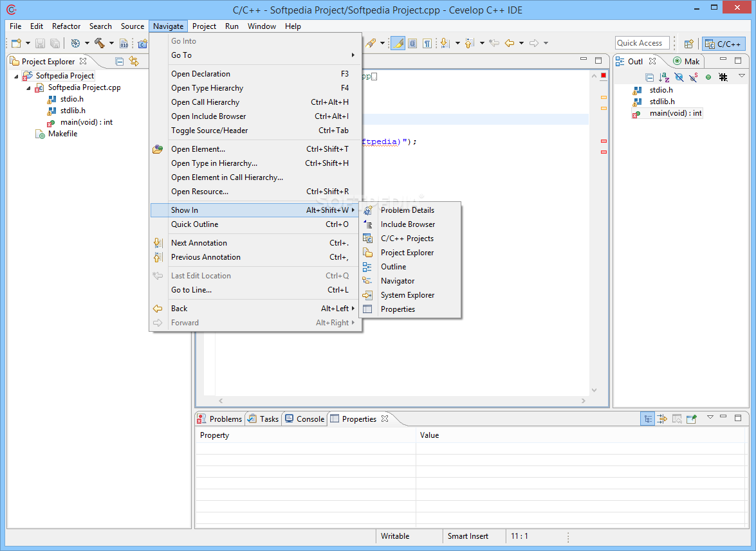Select stdlib.h in Project Explorer
756x551 pixels.
tap(73, 111)
